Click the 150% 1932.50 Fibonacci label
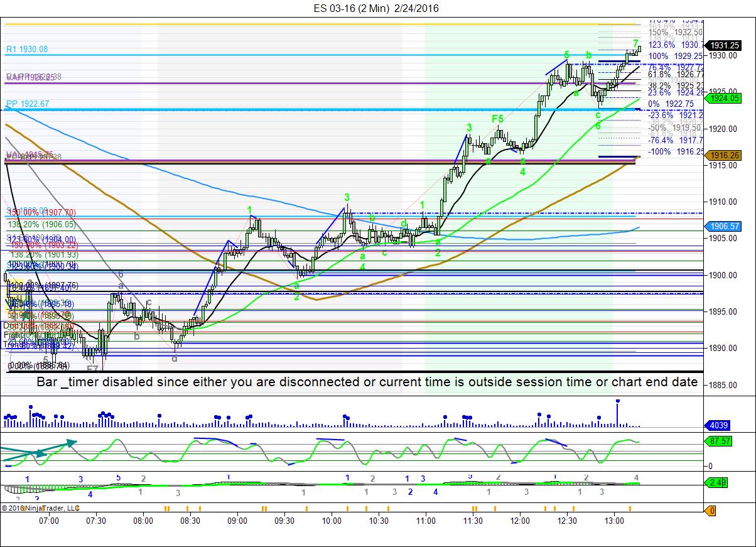Image resolution: width=756 pixels, height=547 pixels. click(675, 32)
